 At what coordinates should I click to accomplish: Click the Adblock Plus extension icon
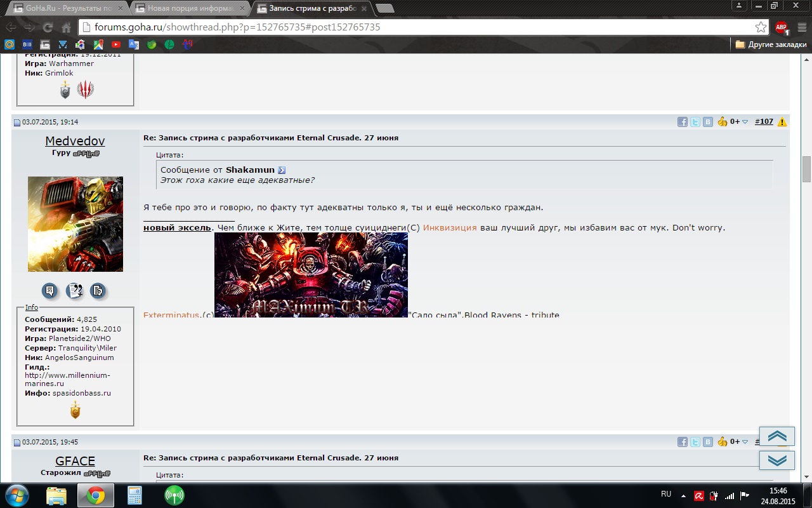[x=781, y=27]
